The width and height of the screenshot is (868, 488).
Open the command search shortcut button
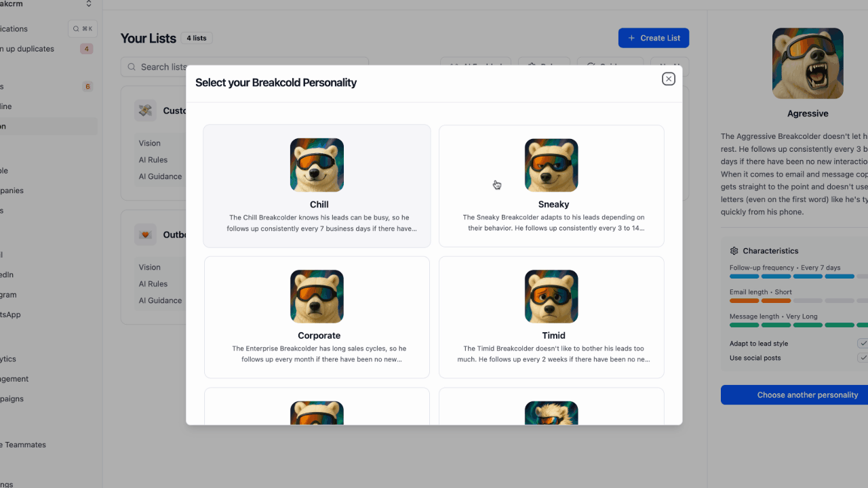[x=83, y=28]
